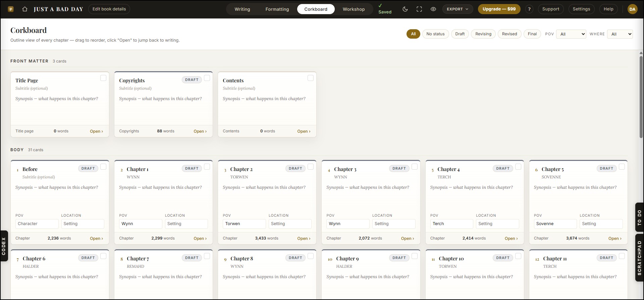Viewport: 644px width, 300px height.
Task: Switch to the Writing tab
Action: 242,9
